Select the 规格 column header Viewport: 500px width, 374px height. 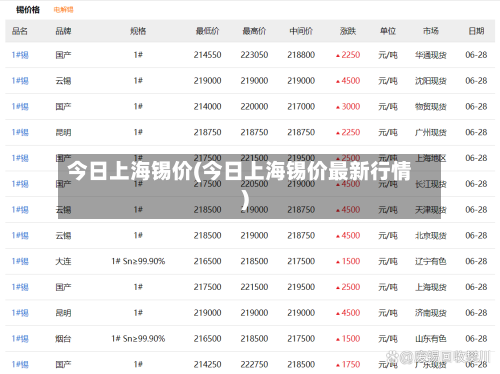click(138, 31)
